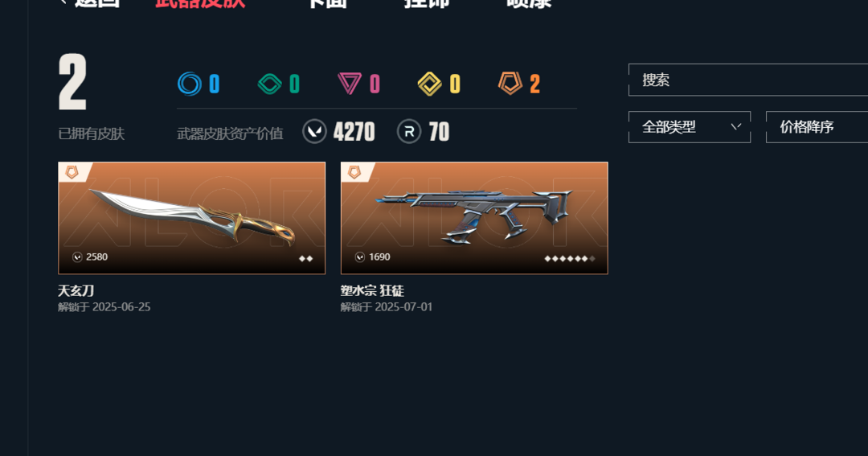Viewport: 868px width, 456px height.
Task: Click the Radianite R icon beside 70
Action: coord(409,132)
